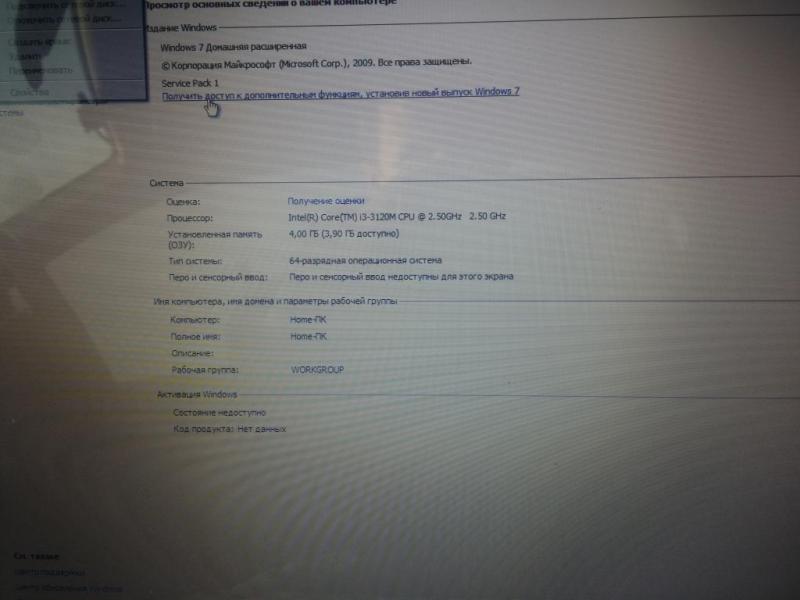Open the 'Получить доступ к дополнительным функциям' link
Viewport: 800px width, 600px height.
[340, 93]
